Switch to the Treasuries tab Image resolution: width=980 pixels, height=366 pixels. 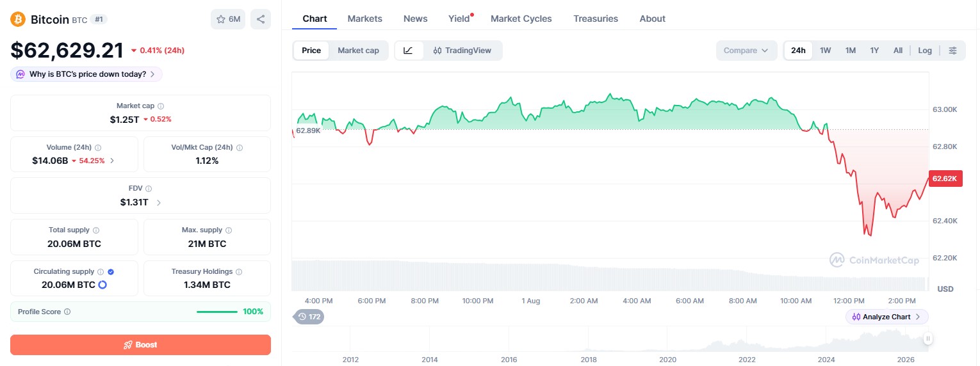click(596, 19)
